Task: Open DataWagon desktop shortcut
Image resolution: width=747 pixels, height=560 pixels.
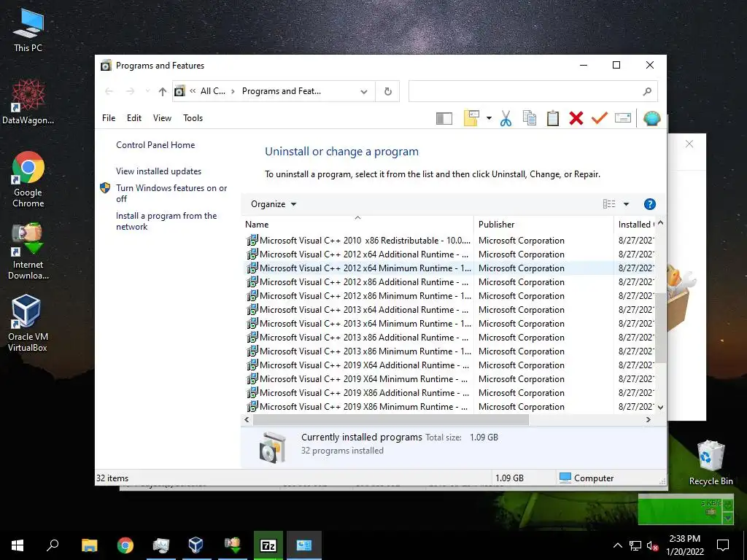Action: 28,102
